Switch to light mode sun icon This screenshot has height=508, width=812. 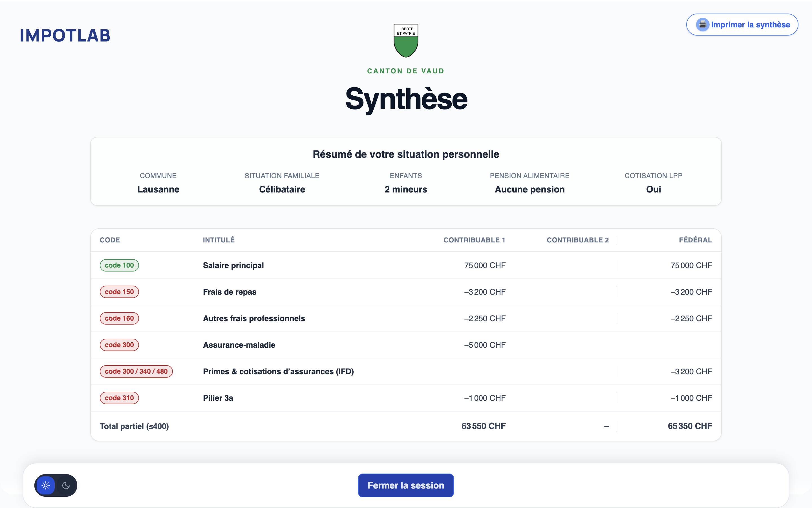point(46,485)
